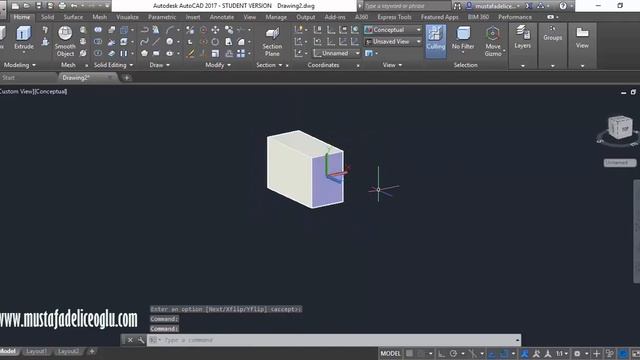Click the Polyline draw icon
Image resolution: width=640 pixels, height=360 pixels.
tap(144, 30)
